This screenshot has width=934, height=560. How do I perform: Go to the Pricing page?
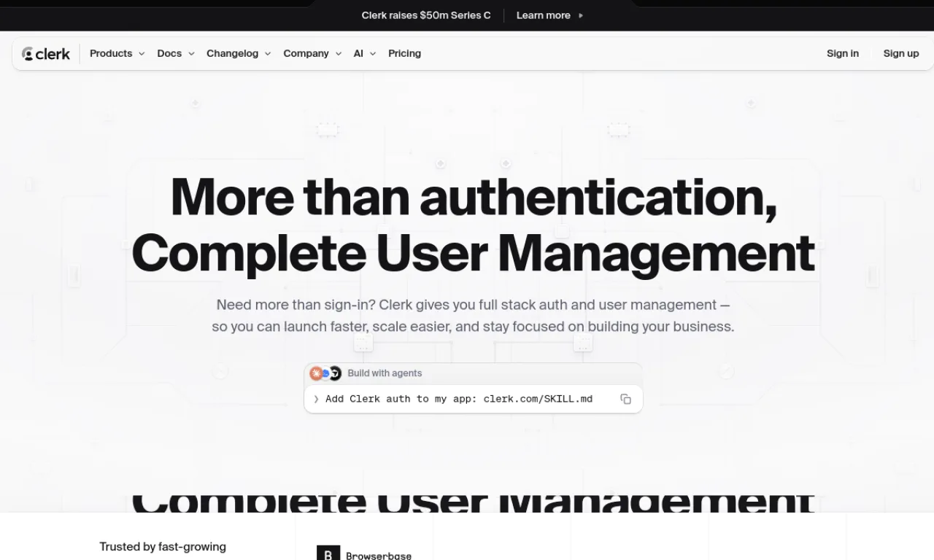(x=404, y=53)
